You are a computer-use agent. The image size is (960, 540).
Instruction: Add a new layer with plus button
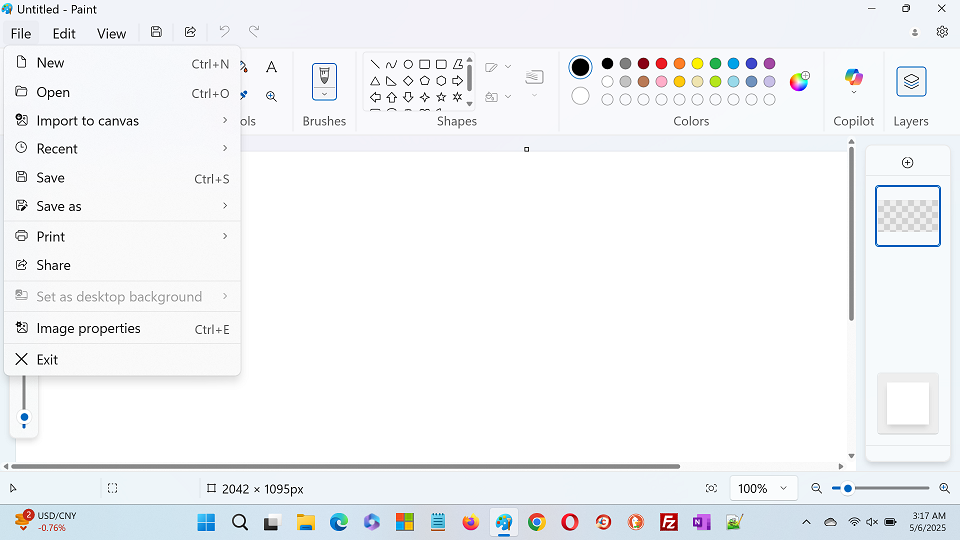tap(907, 163)
